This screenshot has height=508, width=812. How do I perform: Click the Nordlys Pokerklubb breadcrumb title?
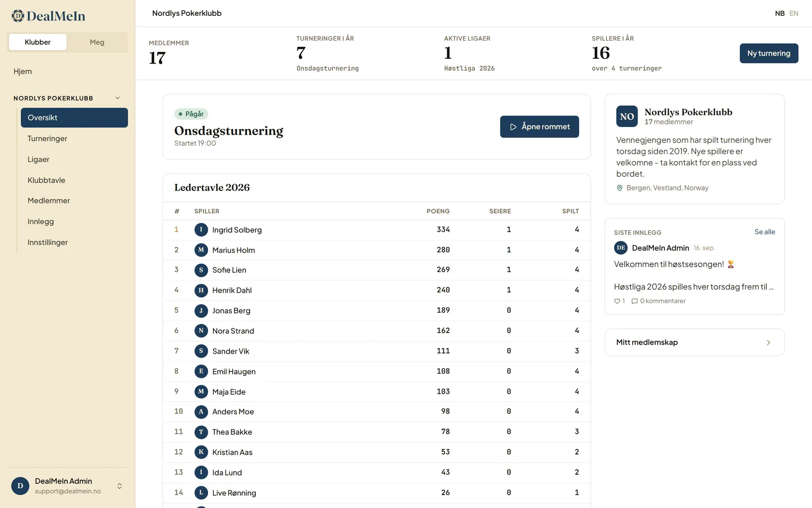pyautogui.click(x=187, y=13)
